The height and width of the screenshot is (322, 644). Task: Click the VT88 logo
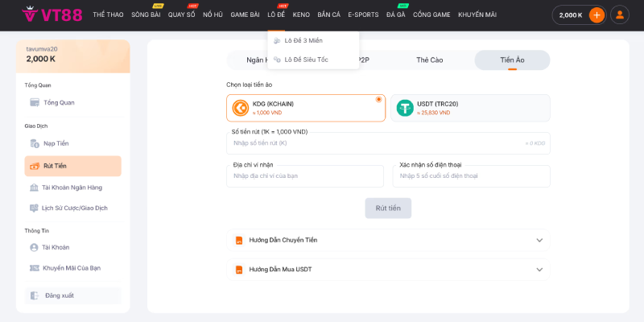pos(52,14)
